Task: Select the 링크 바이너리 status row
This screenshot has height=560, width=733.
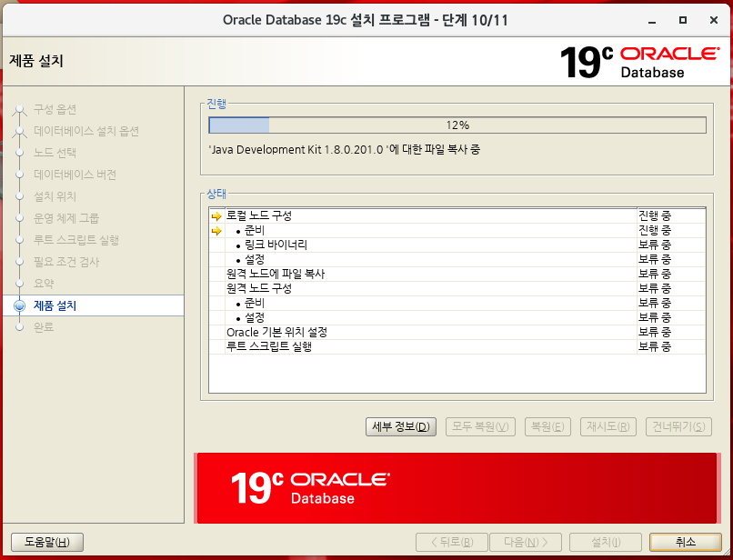Action: [457, 245]
